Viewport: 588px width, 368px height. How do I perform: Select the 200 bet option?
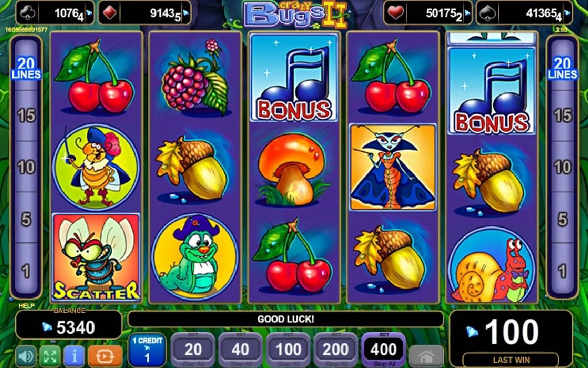point(335,350)
